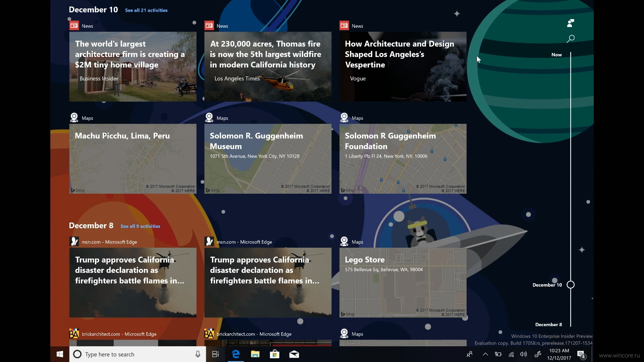The width and height of the screenshot is (644, 362).
Task: Click the account/sign-in icon above search
Action: (570, 23)
